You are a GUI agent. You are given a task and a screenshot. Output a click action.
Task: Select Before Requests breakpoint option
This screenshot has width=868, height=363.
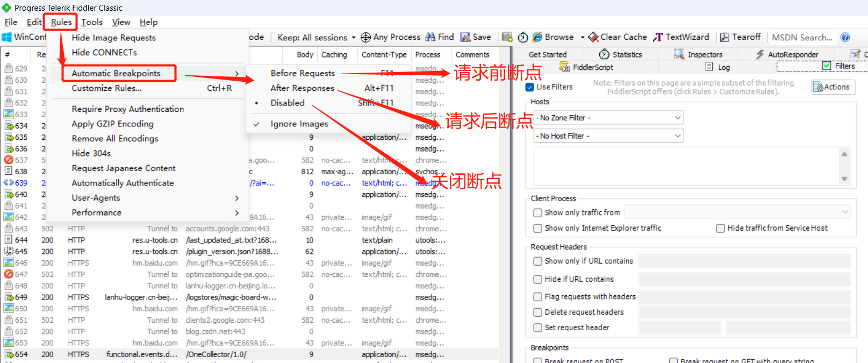303,73
